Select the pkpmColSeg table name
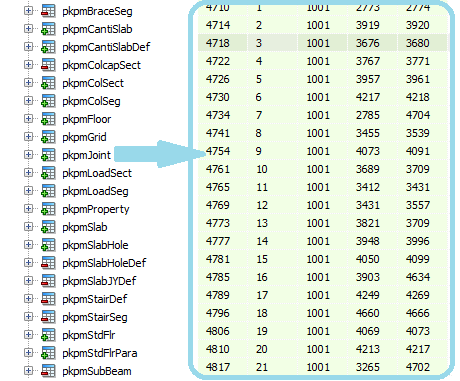Image resolution: width=460 pixels, height=381 pixels. coord(91,101)
